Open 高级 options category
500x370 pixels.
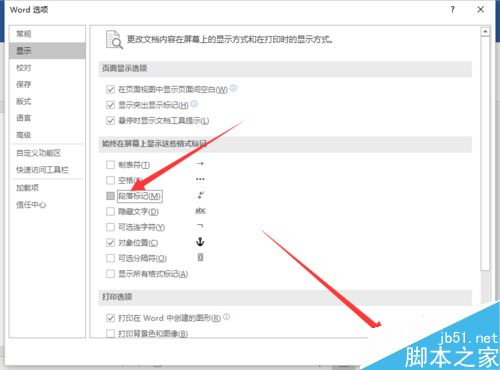(x=47, y=135)
